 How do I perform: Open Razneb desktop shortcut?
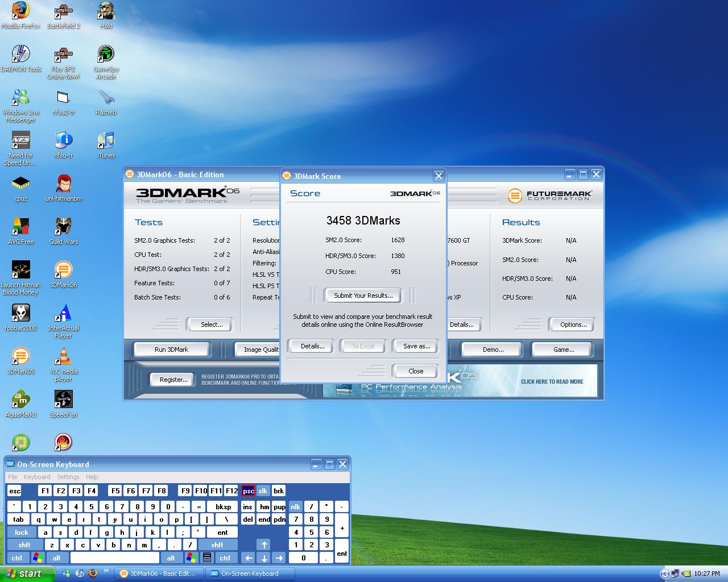point(106,102)
